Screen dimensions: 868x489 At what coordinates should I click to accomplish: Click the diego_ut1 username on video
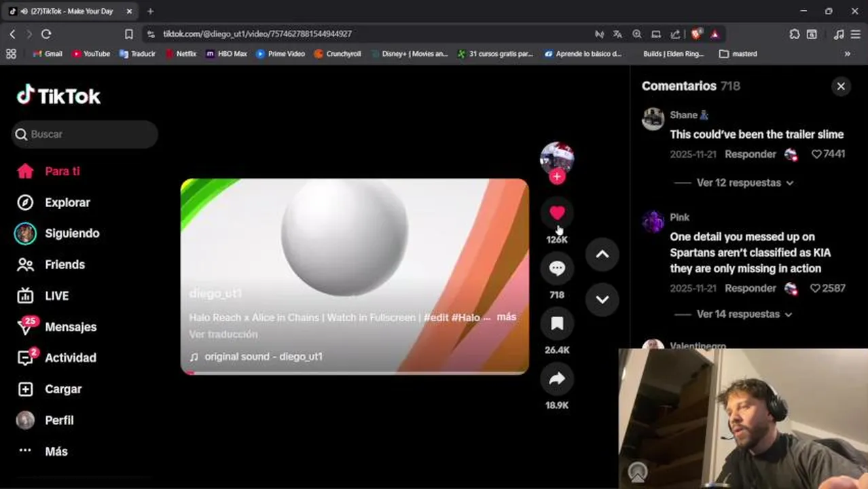pyautogui.click(x=215, y=293)
